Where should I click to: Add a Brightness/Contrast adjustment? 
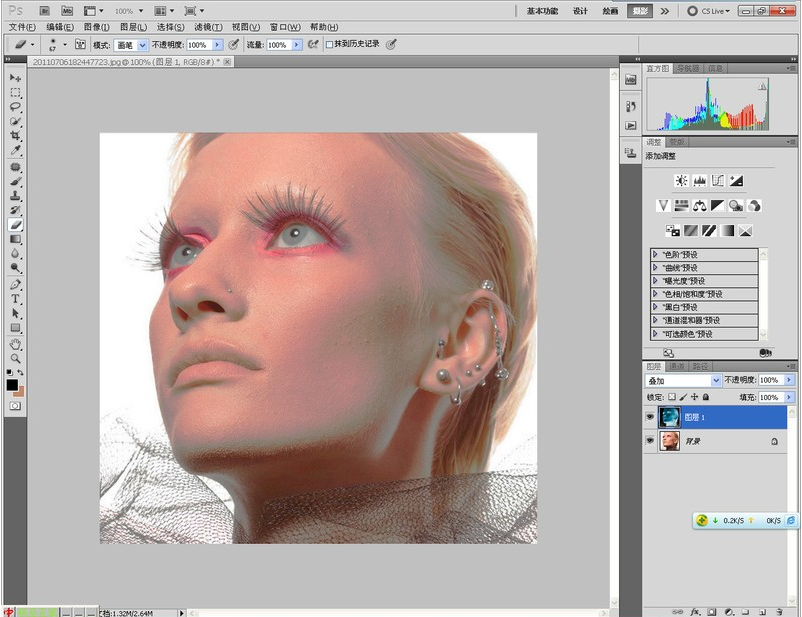pyautogui.click(x=680, y=181)
